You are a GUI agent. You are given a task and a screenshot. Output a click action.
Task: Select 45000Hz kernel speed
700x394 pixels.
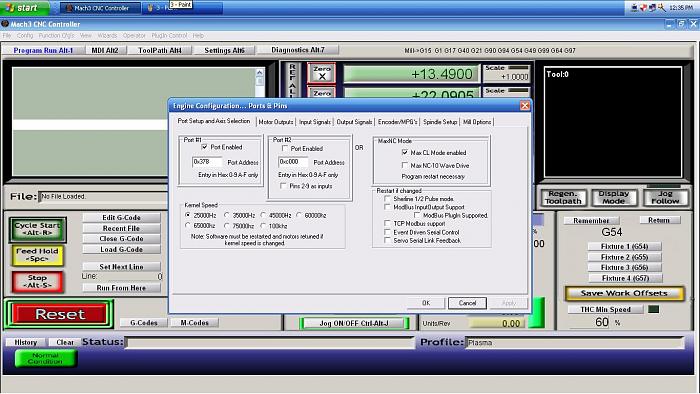(x=263, y=215)
